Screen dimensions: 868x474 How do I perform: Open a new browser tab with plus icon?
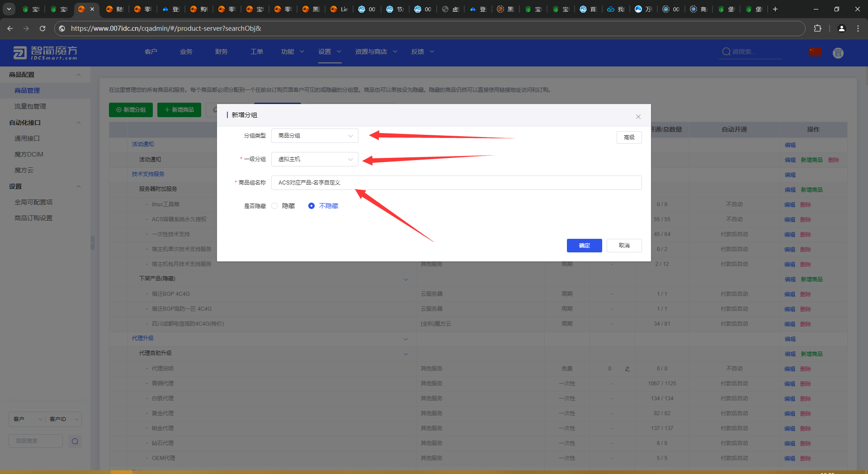(775, 9)
